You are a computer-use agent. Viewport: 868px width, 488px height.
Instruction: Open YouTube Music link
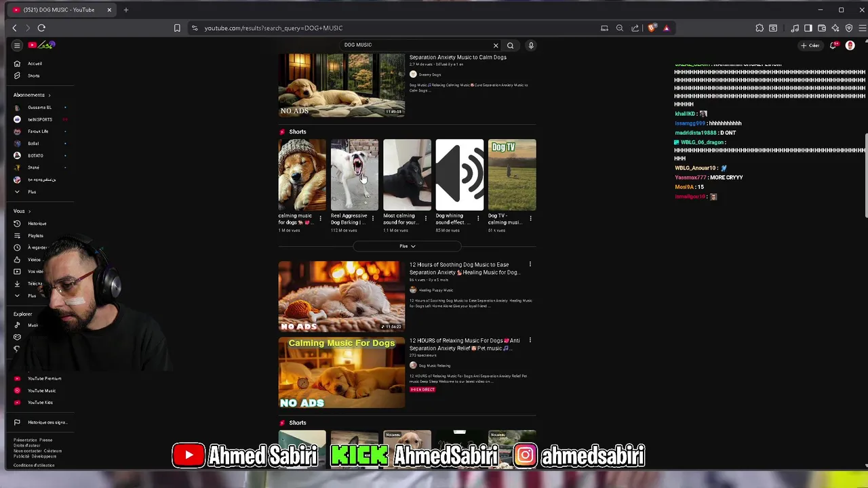[41, 390]
